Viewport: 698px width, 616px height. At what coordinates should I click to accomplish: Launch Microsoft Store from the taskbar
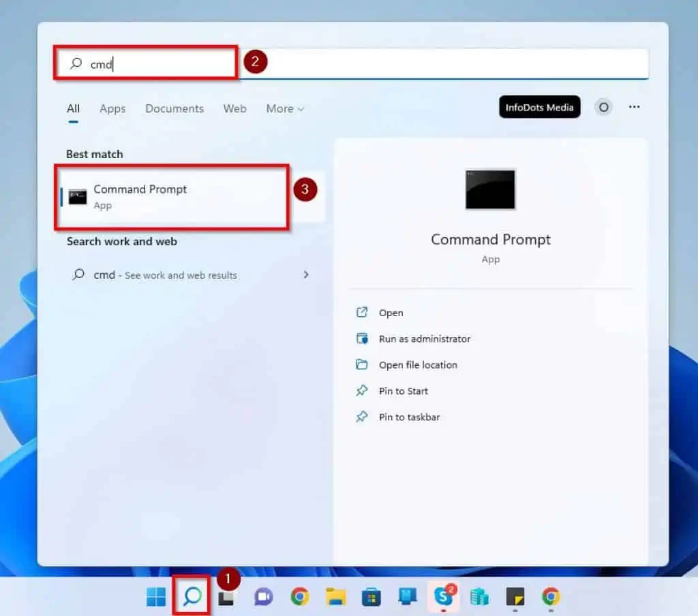click(371, 597)
